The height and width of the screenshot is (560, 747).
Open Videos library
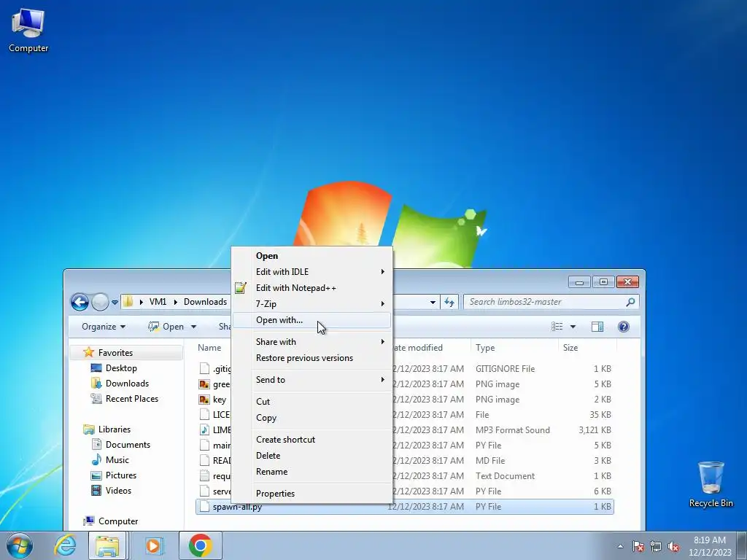(118, 491)
